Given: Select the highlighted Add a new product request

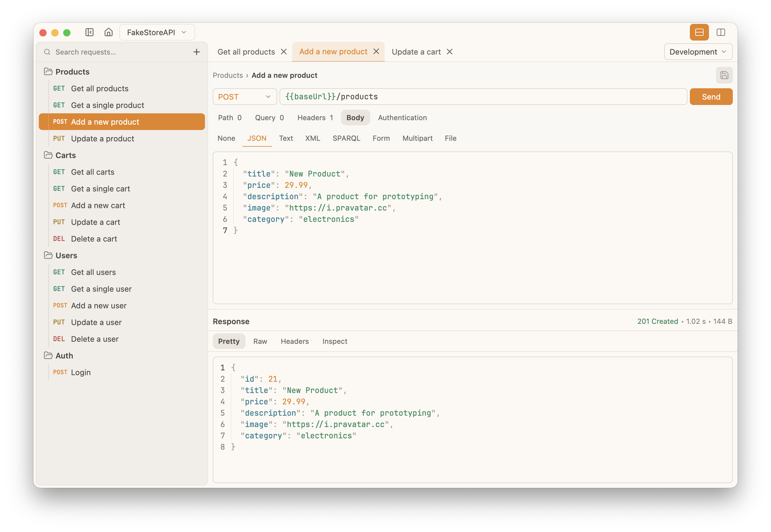Looking at the screenshot, I should 122,122.
